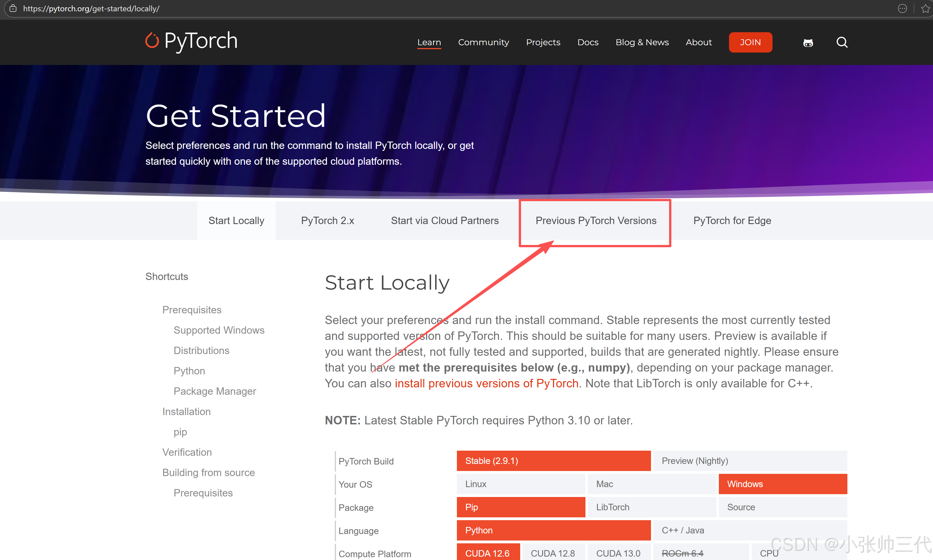Open the Start via Cloud Partners tab

pos(445,220)
